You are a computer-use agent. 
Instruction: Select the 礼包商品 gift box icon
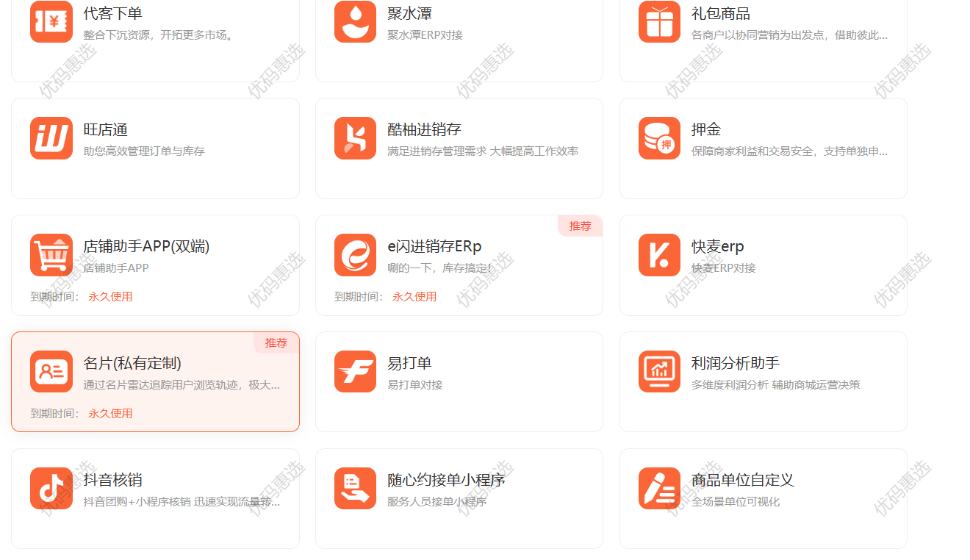coord(660,22)
